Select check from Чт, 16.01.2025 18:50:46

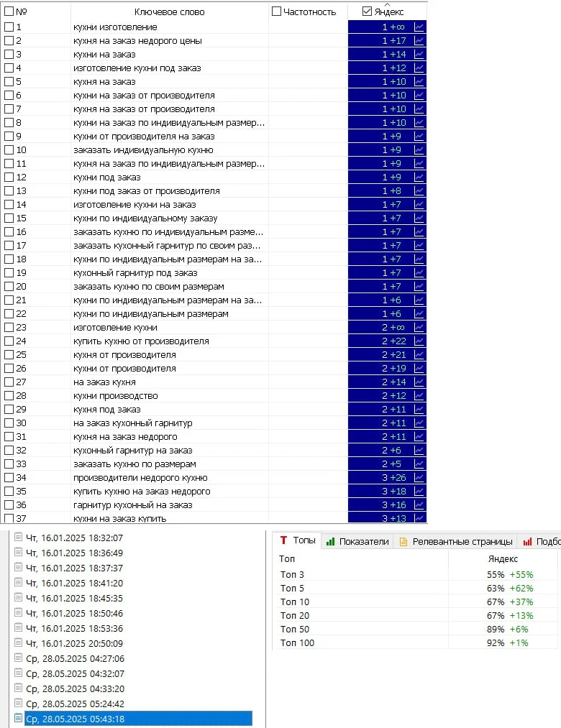[x=74, y=613]
